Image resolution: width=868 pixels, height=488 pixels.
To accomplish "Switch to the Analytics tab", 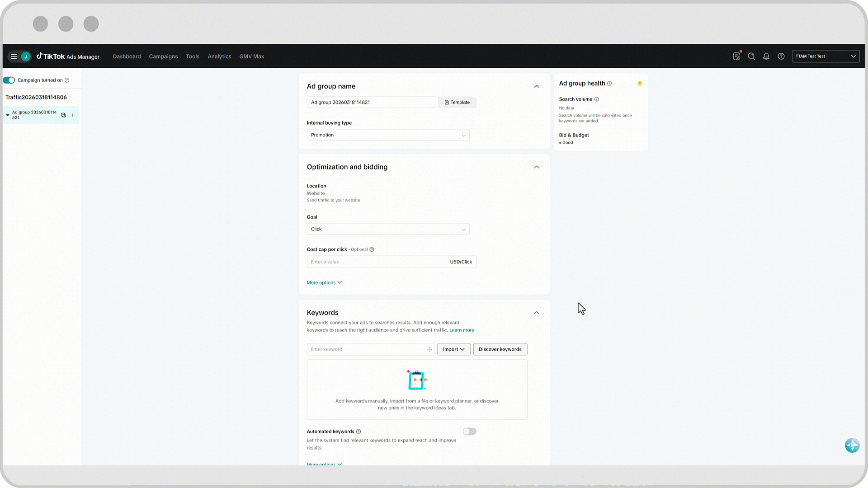I will click(219, 56).
